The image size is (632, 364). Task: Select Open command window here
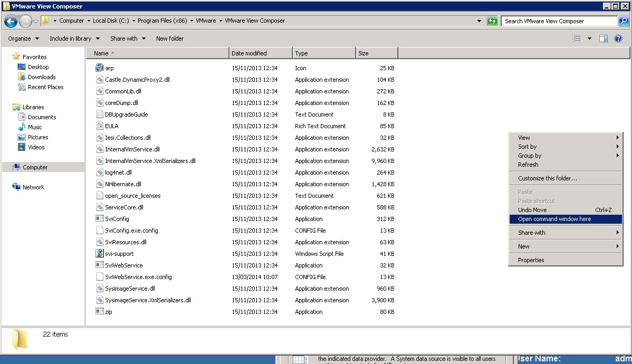coord(566,219)
